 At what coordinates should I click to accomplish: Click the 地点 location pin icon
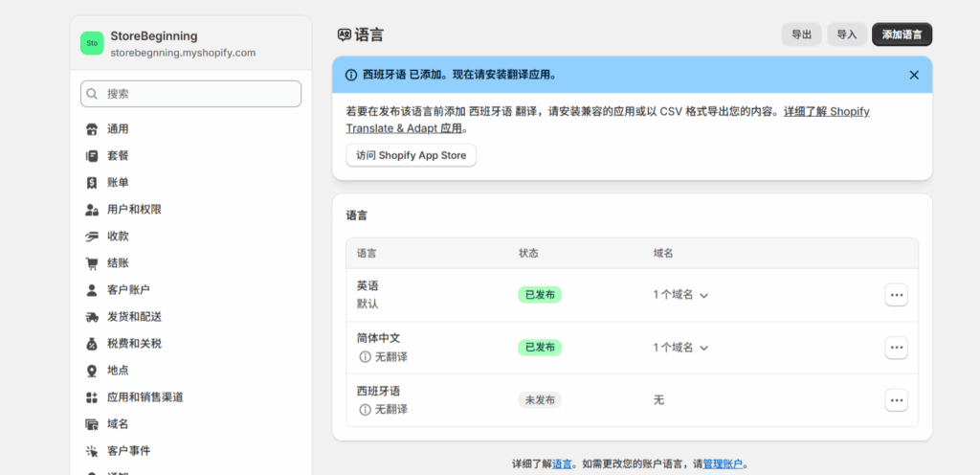[92, 371]
